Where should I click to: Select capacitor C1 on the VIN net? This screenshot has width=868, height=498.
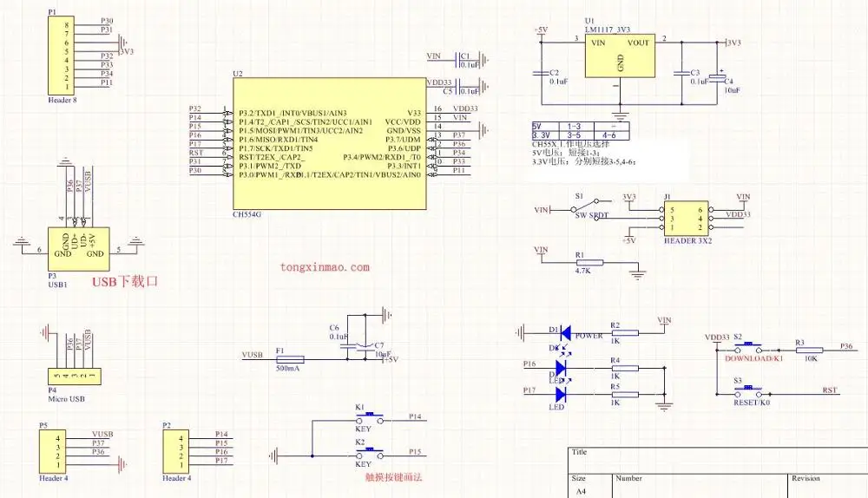point(457,59)
